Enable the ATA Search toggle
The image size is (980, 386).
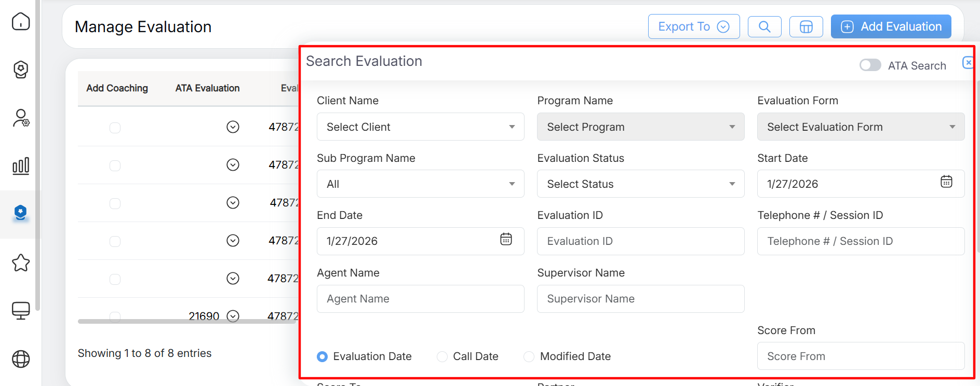coord(870,65)
